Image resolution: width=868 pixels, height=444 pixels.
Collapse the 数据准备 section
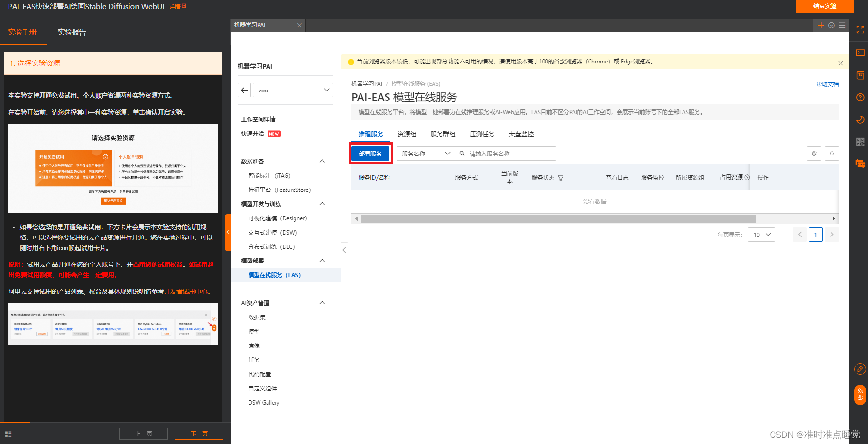click(323, 161)
